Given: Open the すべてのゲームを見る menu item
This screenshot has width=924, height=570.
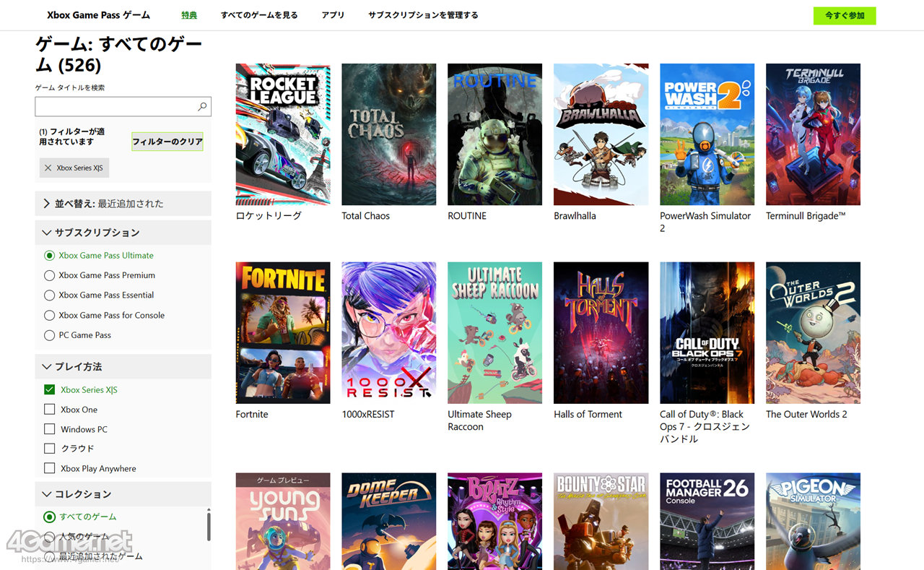Looking at the screenshot, I should pyautogui.click(x=259, y=15).
